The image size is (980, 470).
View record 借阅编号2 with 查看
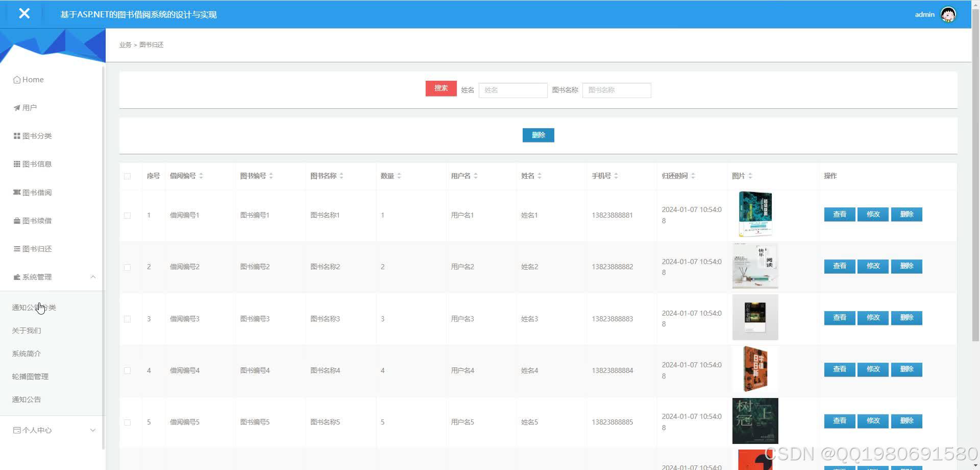point(840,266)
